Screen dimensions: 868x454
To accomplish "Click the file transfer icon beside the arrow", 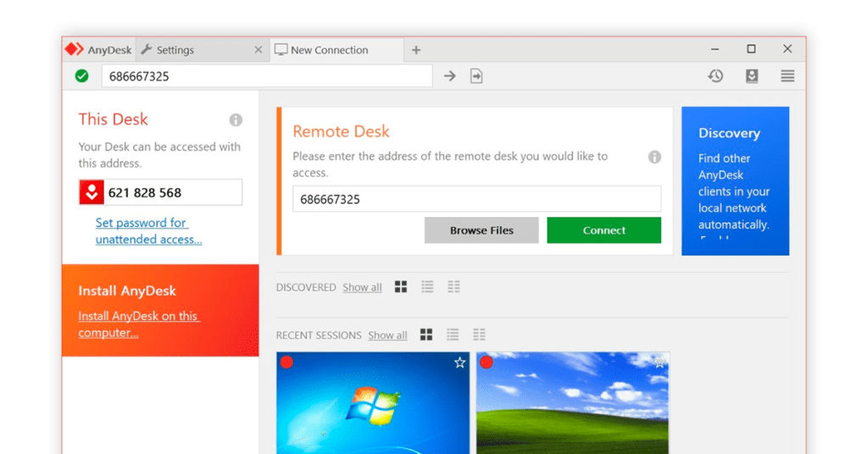I will [476, 76].
